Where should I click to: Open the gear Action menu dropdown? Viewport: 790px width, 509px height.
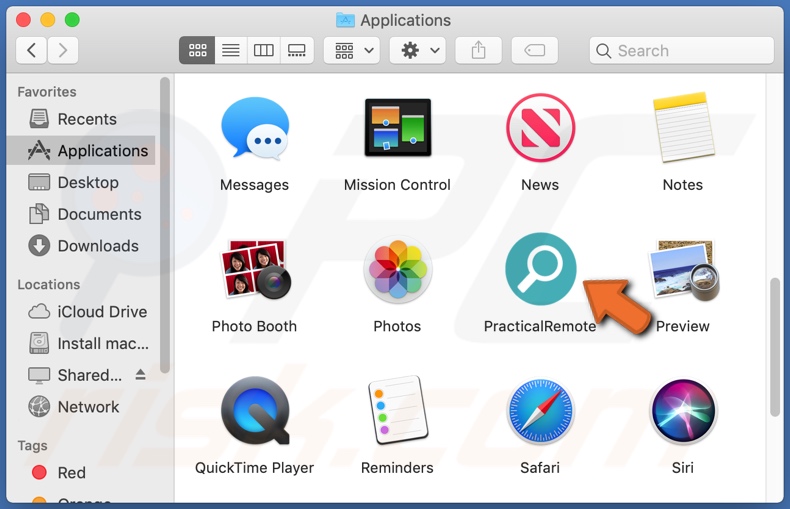point(418,50)
